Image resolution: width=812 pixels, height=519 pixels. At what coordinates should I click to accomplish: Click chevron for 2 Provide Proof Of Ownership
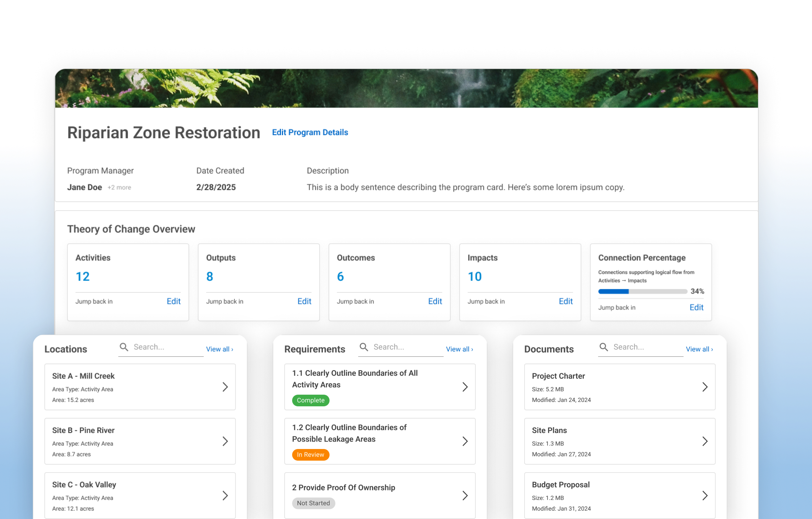[x=465, y=495]
